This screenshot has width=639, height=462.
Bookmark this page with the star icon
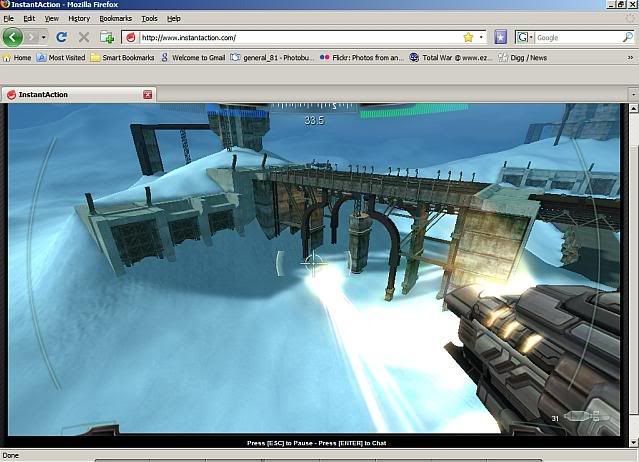point(468,37)
